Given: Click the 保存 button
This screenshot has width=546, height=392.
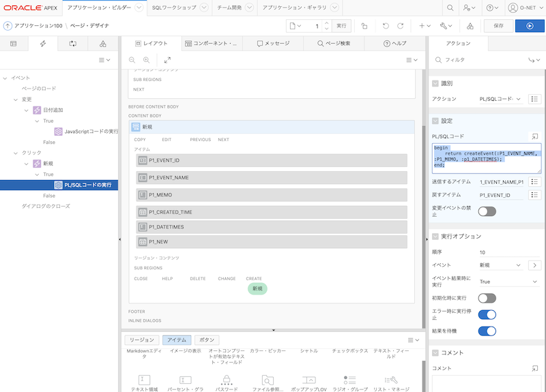Looking at the screenshot, I should (498, 26).
